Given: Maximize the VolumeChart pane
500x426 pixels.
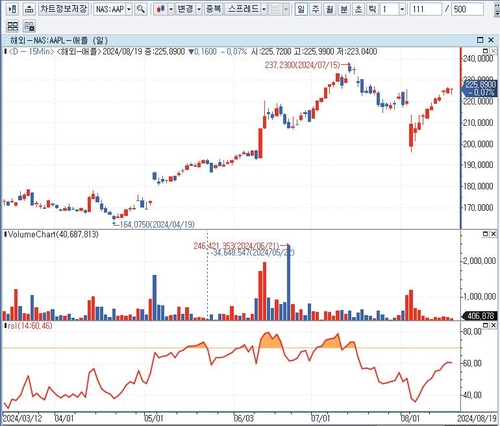Looking at the screenshot, I should [485, 234].
